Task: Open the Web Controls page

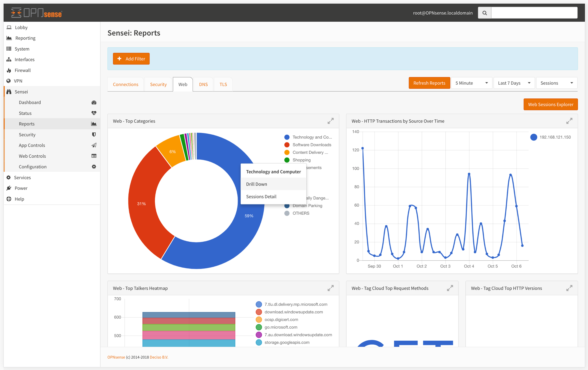Action: point(52,156)
